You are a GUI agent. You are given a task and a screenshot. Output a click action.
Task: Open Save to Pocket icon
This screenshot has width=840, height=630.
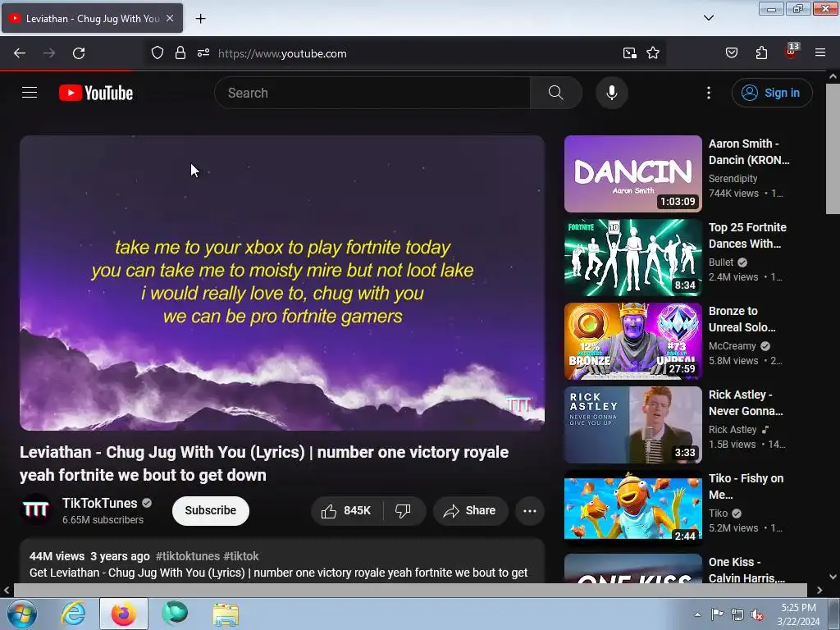[x=731, y=53]
